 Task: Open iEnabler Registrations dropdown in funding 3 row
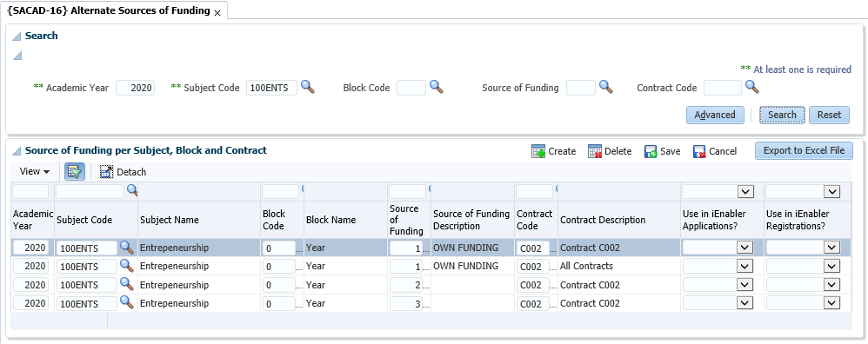(x=831, y=304)
